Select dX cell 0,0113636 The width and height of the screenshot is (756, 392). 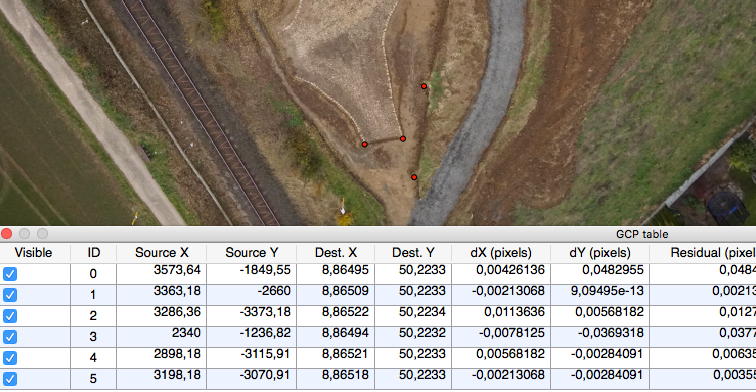[x=501, y=315]
